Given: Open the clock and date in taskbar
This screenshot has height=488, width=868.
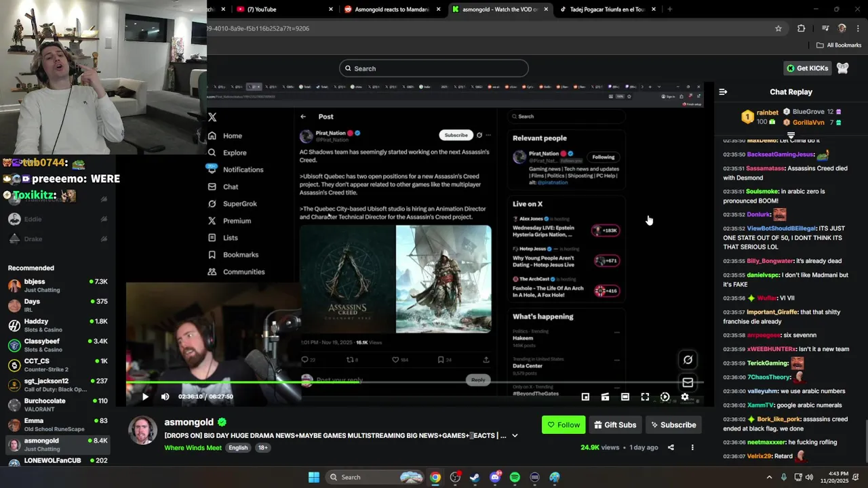Looking at the screenshot, I should [x=833, y=477].
